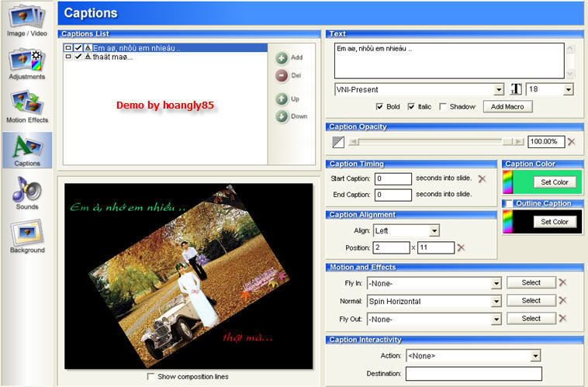Image resolution: width=588 pixels, height=387 pixels.
Task: Click the Add Macro button
Action: pos(507,107)
